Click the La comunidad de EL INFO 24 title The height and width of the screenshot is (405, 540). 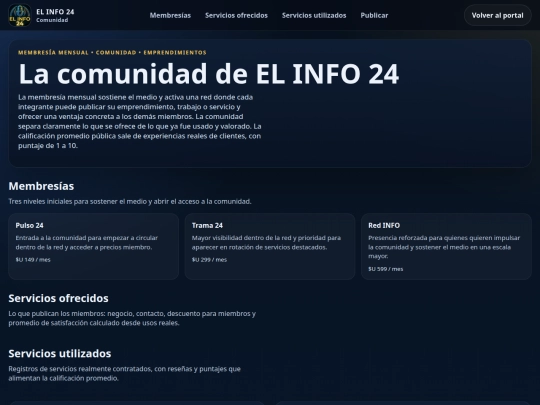(x=209, y=74)
